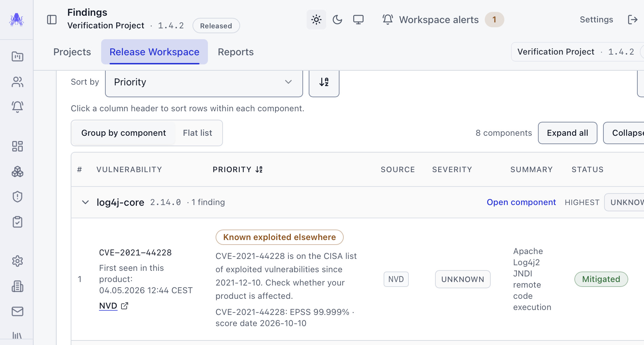
Task: Open dashboard grid icon in sidebar
Action: pyautogui.click(x=17, y=146)
